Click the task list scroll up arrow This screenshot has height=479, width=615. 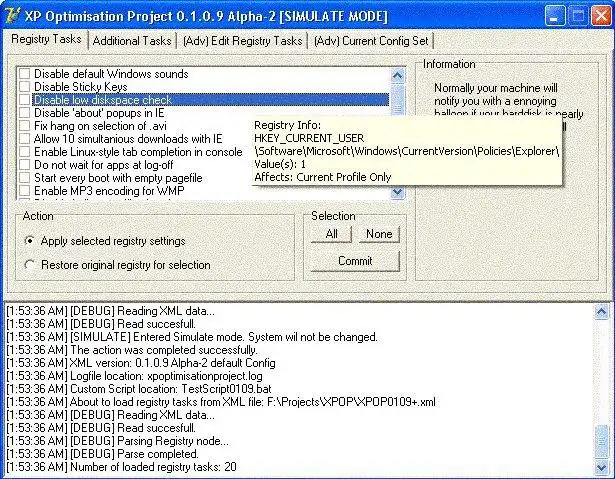[398, 75]
